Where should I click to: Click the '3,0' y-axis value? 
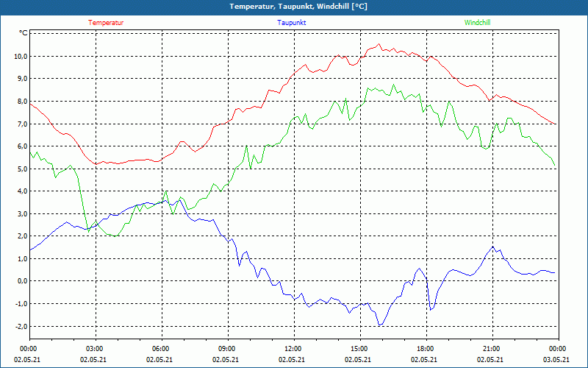point(22,213)
